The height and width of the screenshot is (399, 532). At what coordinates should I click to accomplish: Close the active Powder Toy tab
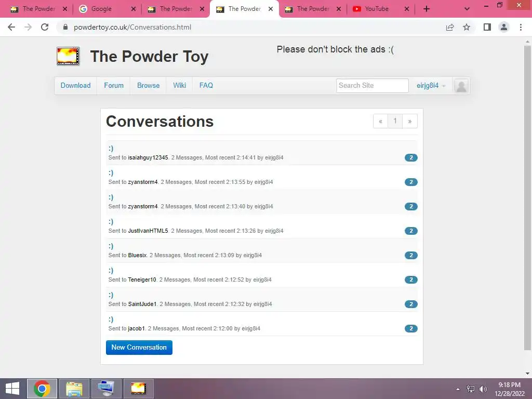[x=270, y=9]
